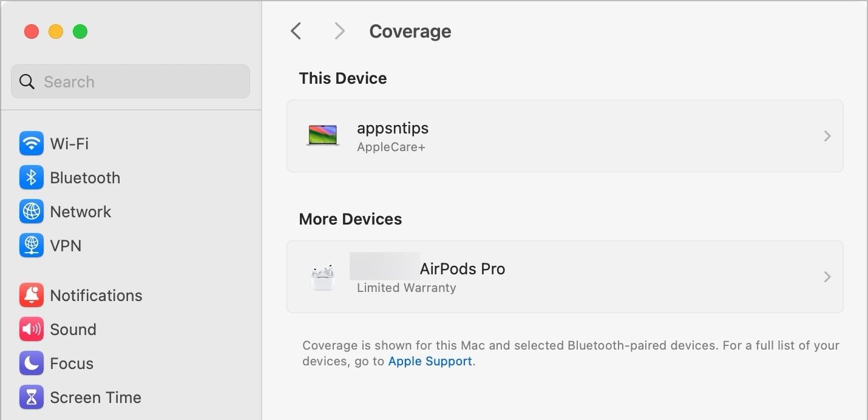Click the VPN icon in the sidebar

(x=31, y=245)
